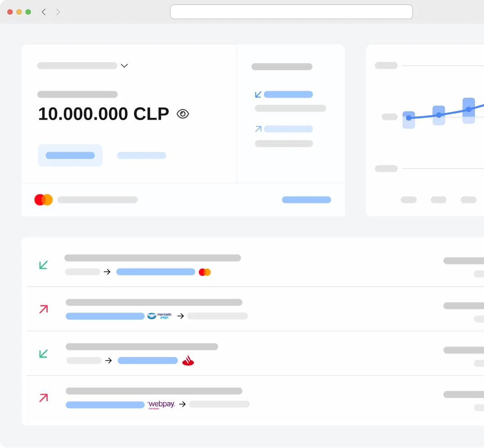Toggle balance visibility with the eye icon
This screenshot has width=484, height=448.
tap(183, 114)
